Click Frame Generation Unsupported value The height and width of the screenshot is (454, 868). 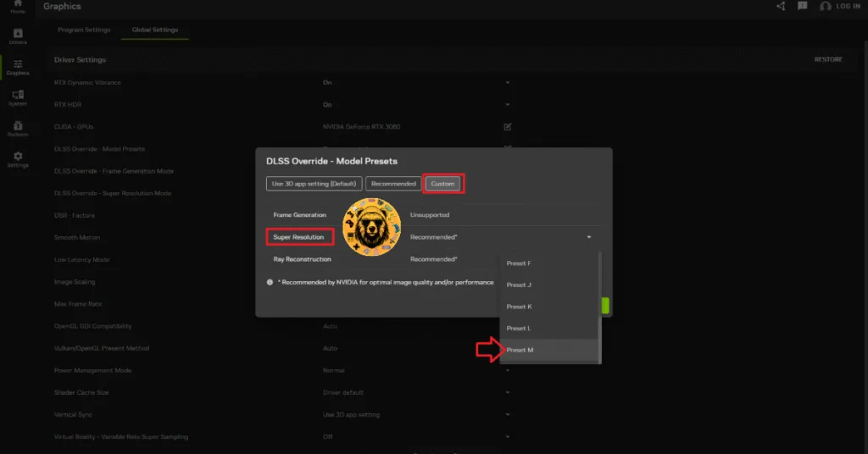[x=430, y=215]
